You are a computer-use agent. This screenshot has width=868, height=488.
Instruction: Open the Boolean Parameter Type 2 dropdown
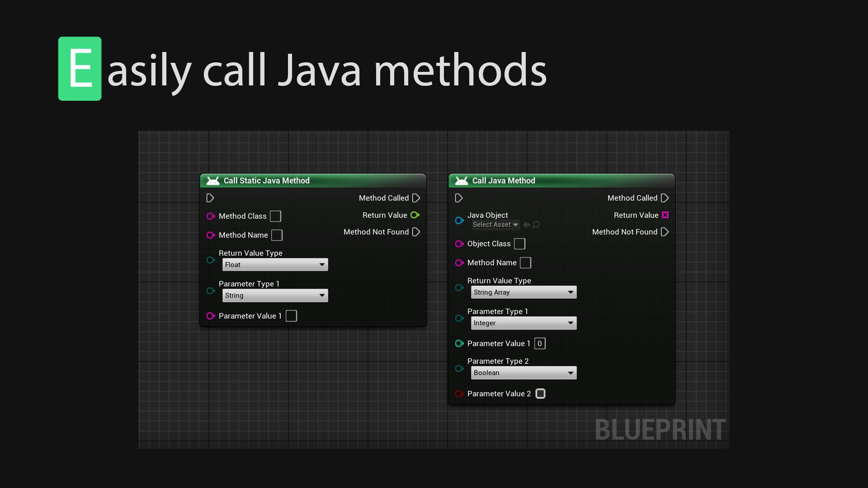tap(523, 373)
